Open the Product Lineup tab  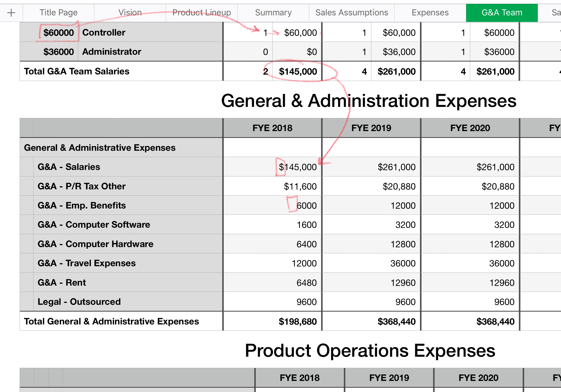[202, 13]
